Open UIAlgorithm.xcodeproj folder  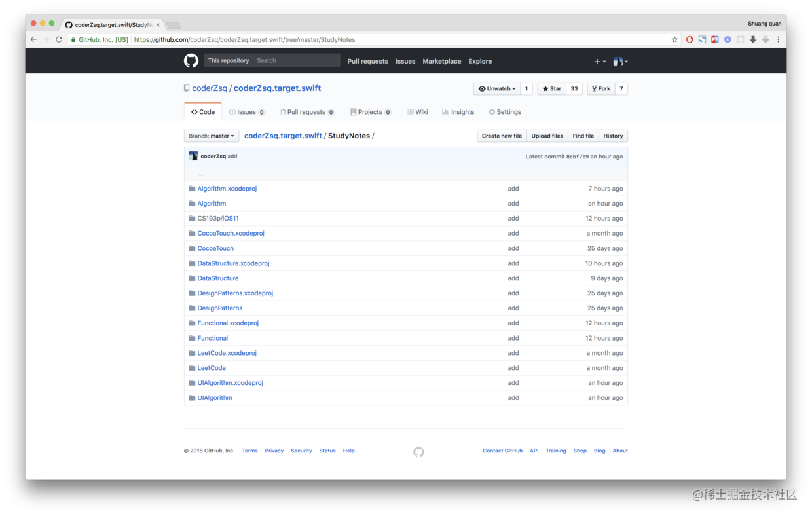(x=231, y=383)
